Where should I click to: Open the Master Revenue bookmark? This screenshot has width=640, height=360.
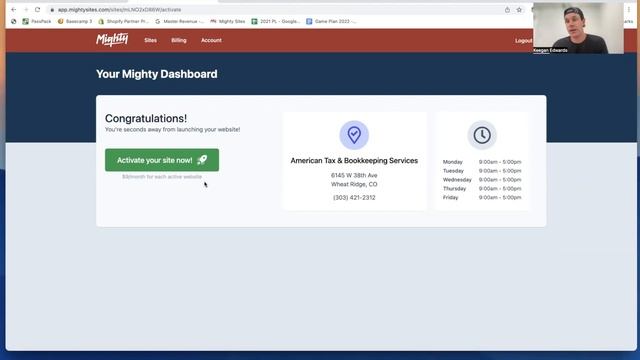coord(179,21)
